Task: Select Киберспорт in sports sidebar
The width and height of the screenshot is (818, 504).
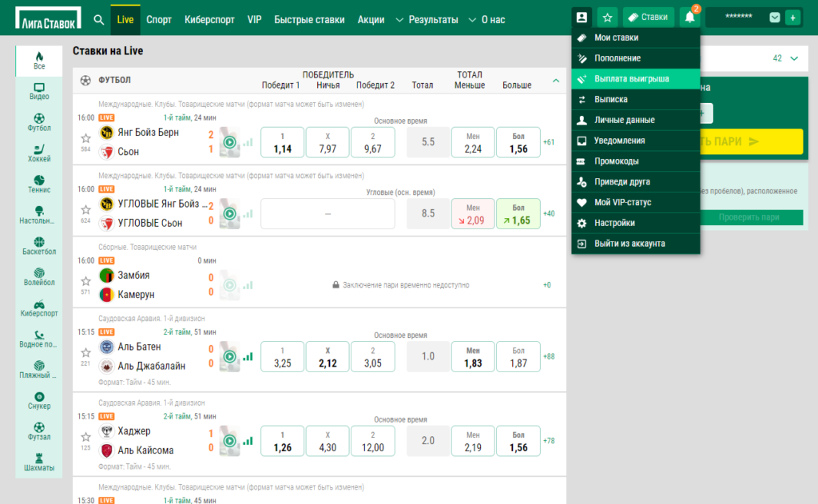Action: 39,308
